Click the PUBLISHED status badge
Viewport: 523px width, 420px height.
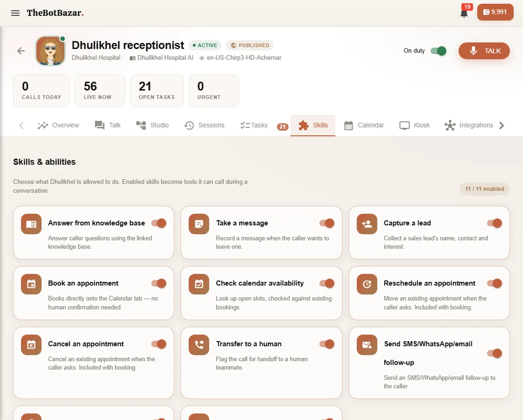coord(250,45)
